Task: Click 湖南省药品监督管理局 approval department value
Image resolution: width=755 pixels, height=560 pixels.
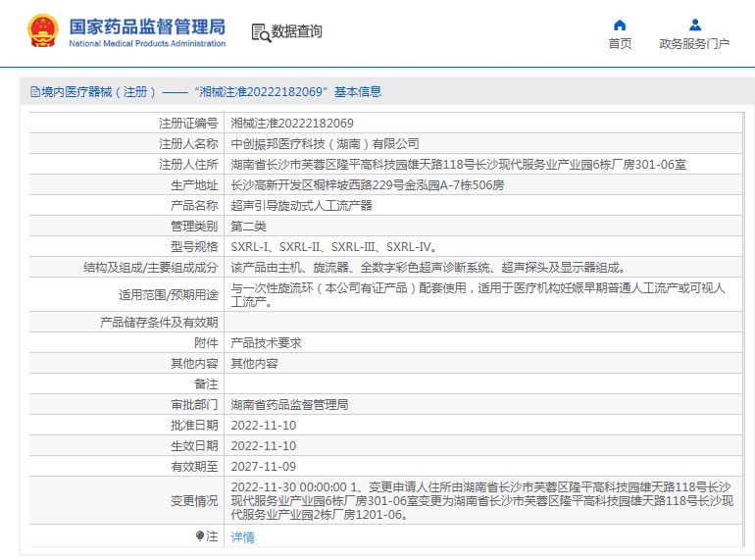Action: 289,405
